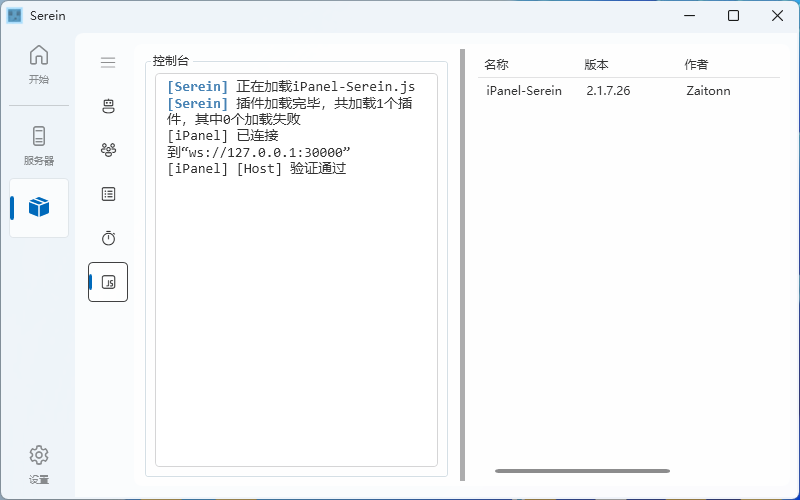Open the Start home page
The height and width of the screenshot is (500, 800).
click(x=38, y=65)
